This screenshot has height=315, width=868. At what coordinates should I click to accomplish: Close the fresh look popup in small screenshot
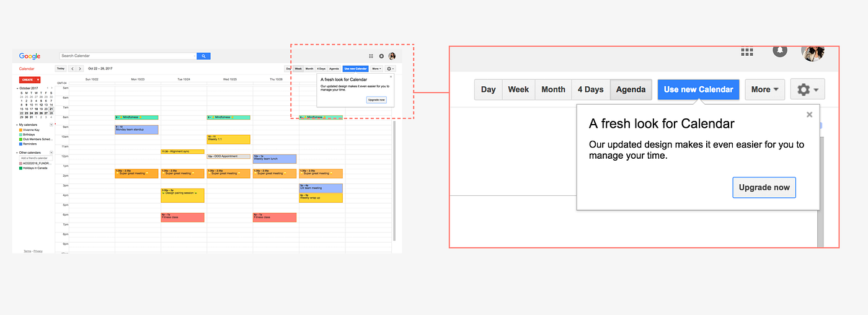[x=391, y=77]
